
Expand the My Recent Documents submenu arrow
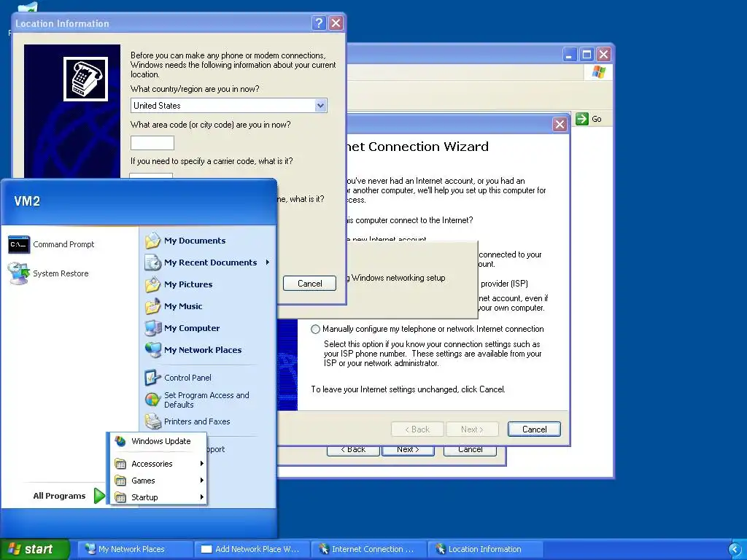[x=268, y=262]
